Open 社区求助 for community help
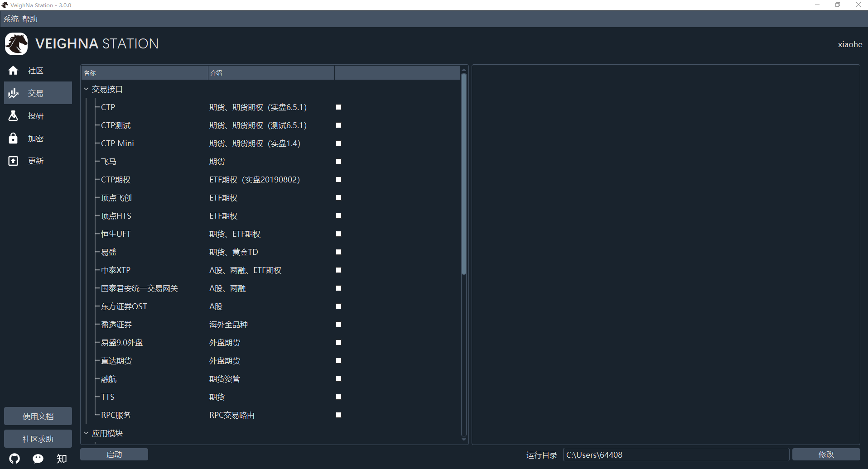Image resolution: width=868 pixels, height=469 pixels. click(38, 438)
